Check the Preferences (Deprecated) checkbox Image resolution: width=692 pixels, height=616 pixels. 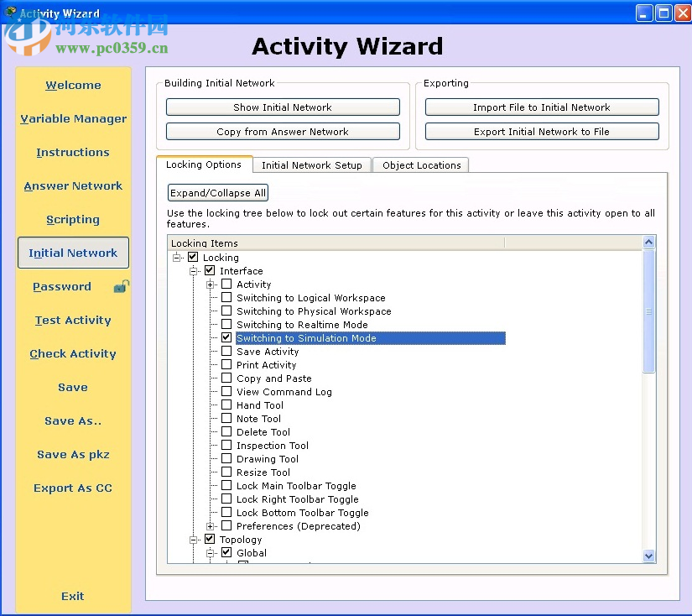pos(226,526)
